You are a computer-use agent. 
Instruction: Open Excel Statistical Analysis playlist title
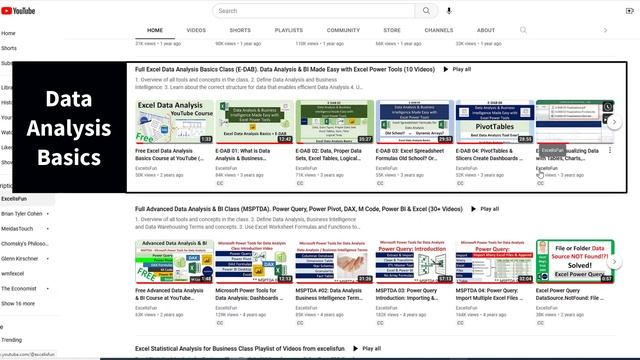click(x=240, y=349)
